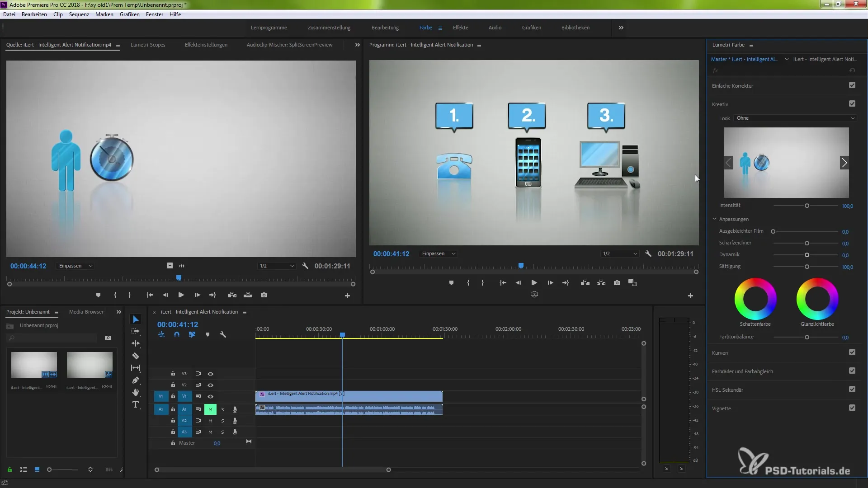Solo audio track A2

click(222, 421)
